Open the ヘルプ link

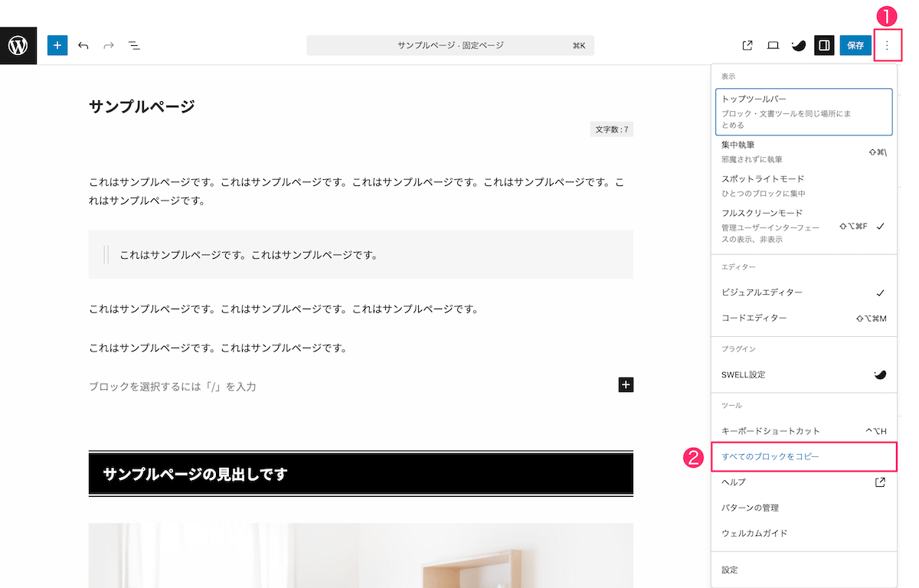click(x=803, y=482)
